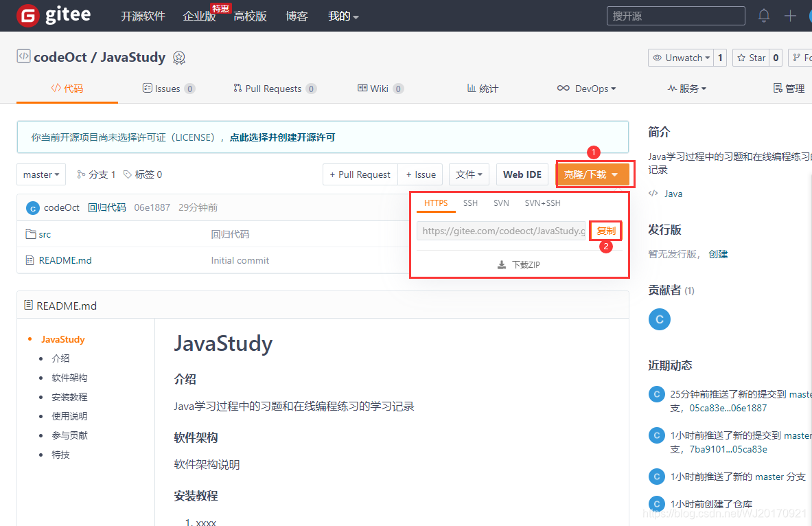Select SVN clone tab
Viewport: 812px width, 526px height.
pos(501,203)
